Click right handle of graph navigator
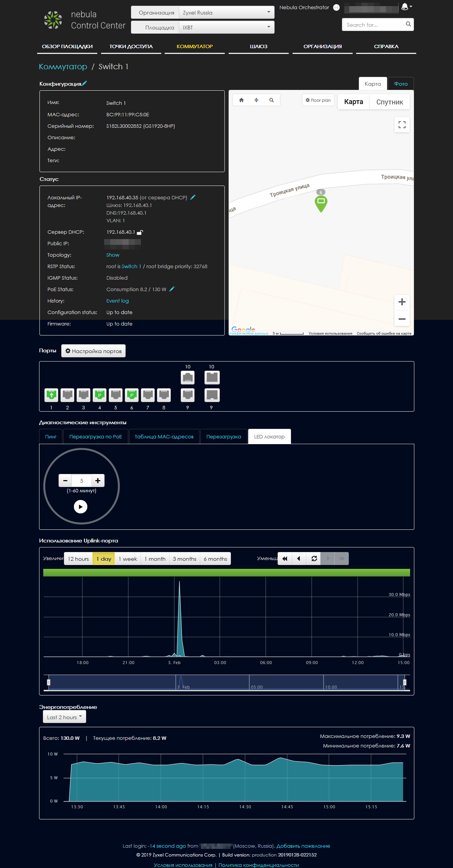 pos(405,682)
